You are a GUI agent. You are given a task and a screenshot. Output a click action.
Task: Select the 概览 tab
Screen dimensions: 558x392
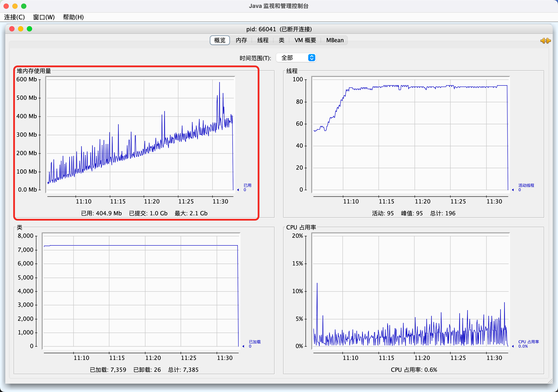tap(220, 40)
